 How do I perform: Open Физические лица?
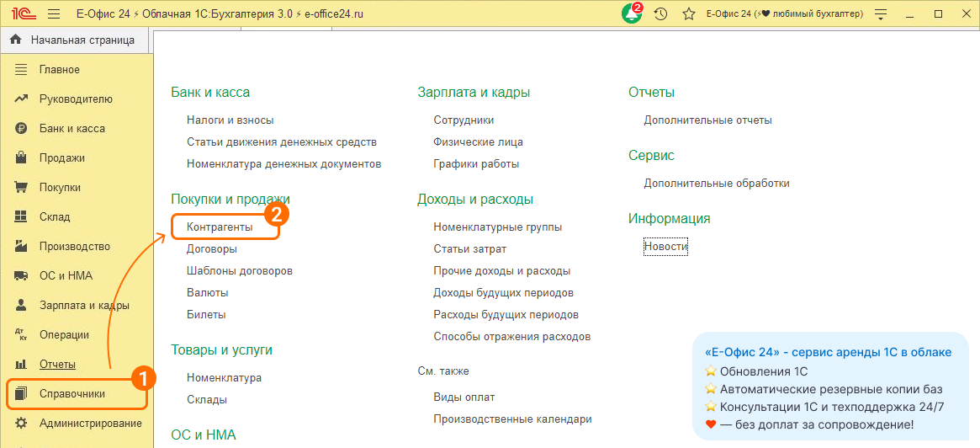pos(478,142)
